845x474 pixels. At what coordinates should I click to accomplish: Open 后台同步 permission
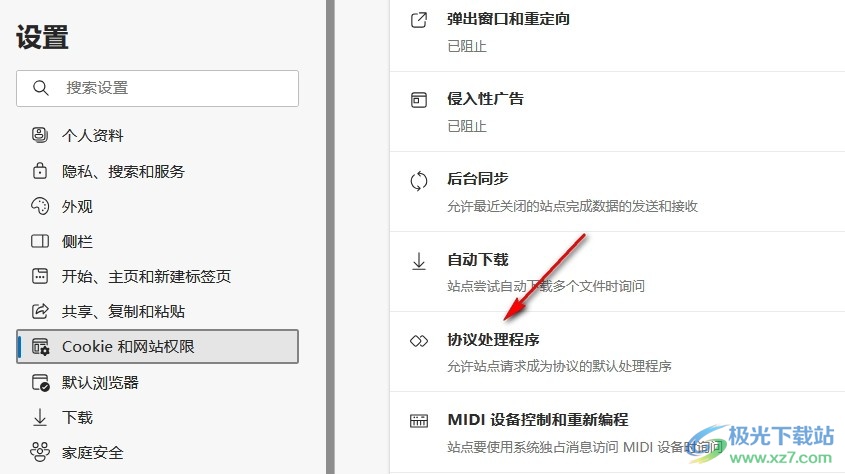478,178
